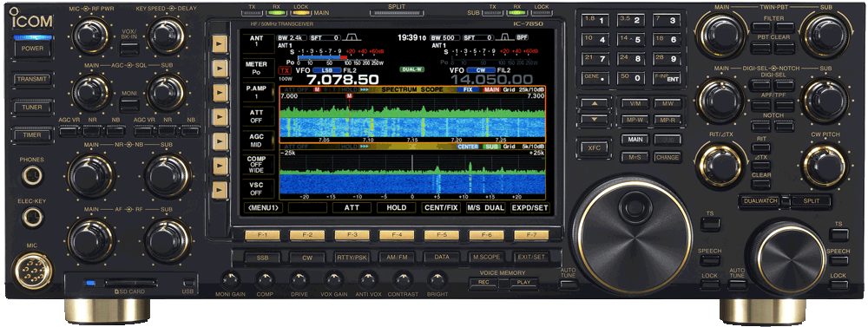Click the TRANSMIT button
The height and width of the screenshot is (327, 868).
31,79
